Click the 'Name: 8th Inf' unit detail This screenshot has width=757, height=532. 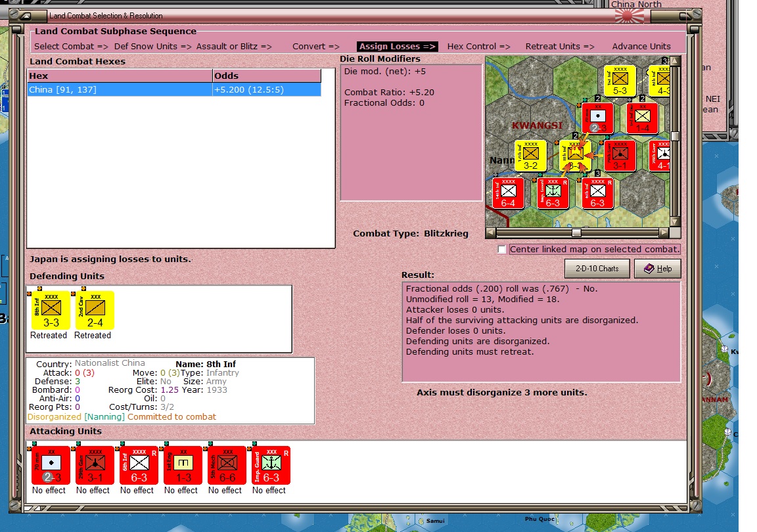(206, 365)
